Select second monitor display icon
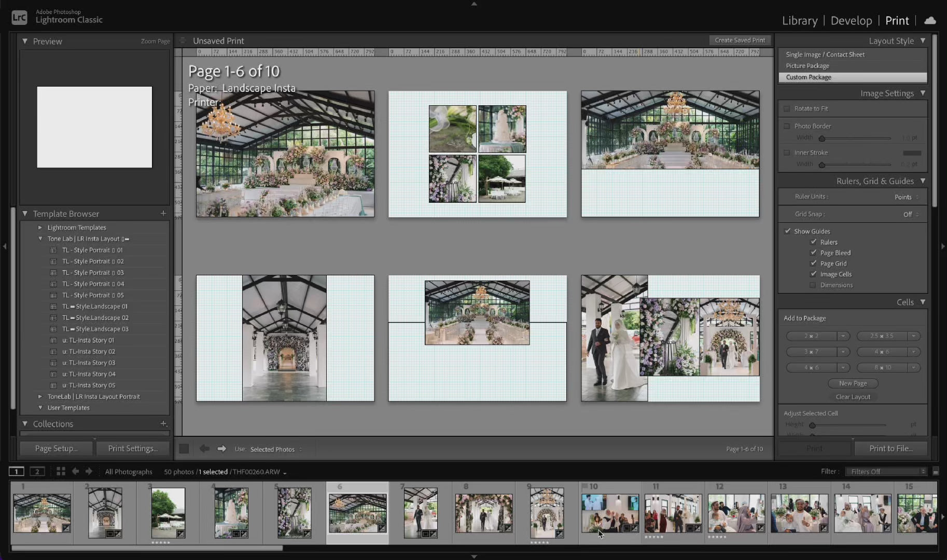947x560 pixels. pos(37,471)
